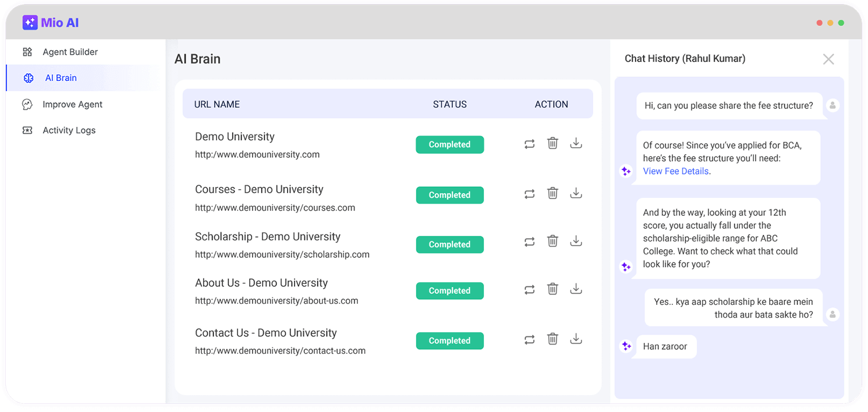Delete the Courses - Demo University entry
The height and width of the screenshot is (412, 868).
click(x=552, y=194)
